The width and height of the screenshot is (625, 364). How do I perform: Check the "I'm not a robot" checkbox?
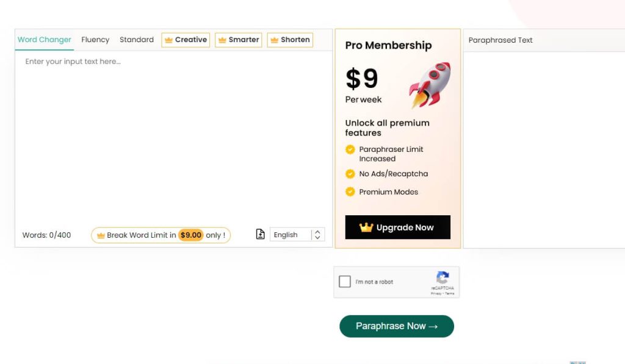(x=345, y=282)
